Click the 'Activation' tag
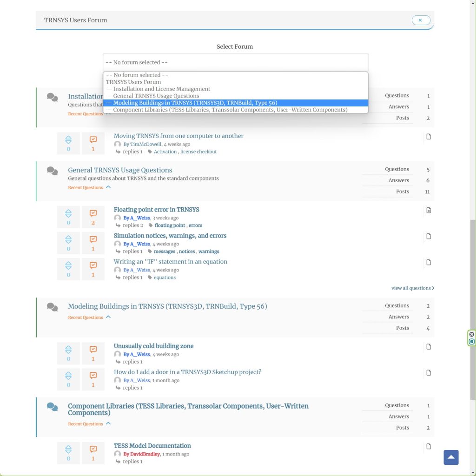Screen dimensions: 476x476 coord(165,152)
